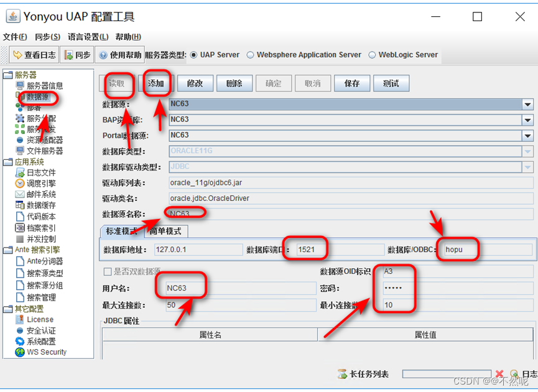Click the 数据缓存 tree icon
This screenshot has height=392, width=538.
(x=20, y=205)
